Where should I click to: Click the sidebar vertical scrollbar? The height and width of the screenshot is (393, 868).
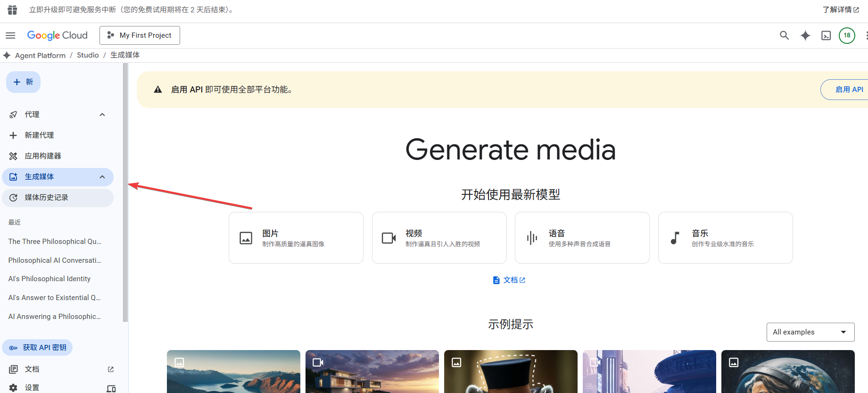[125, 192]
